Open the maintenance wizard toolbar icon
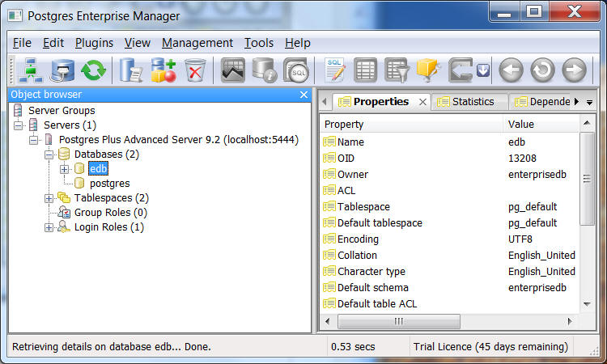 point(428,70)
